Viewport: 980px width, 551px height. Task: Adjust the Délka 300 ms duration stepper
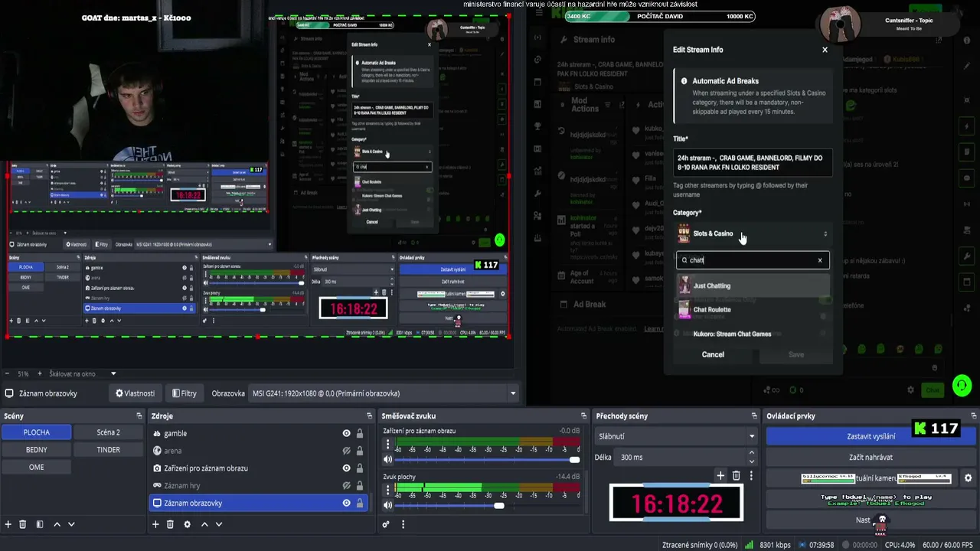pos(751,457)
